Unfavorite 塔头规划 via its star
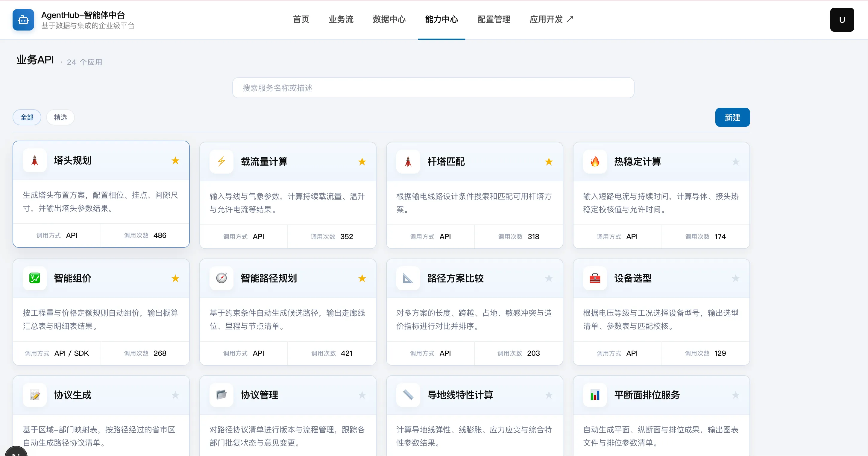The image size is (868, 456). (x=175, y=160)
